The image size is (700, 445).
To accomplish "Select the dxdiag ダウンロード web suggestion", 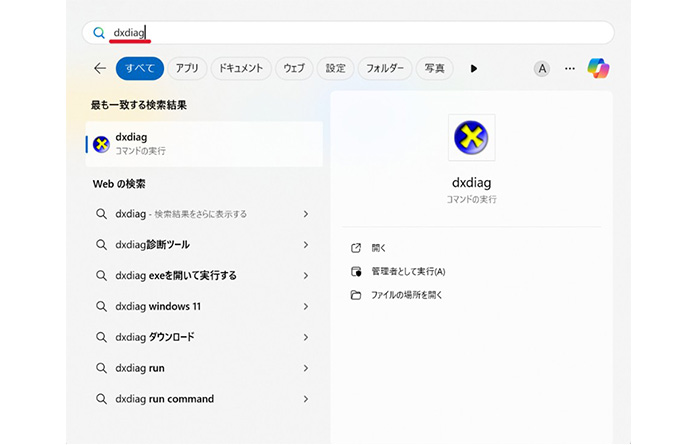I will (155, 337).
